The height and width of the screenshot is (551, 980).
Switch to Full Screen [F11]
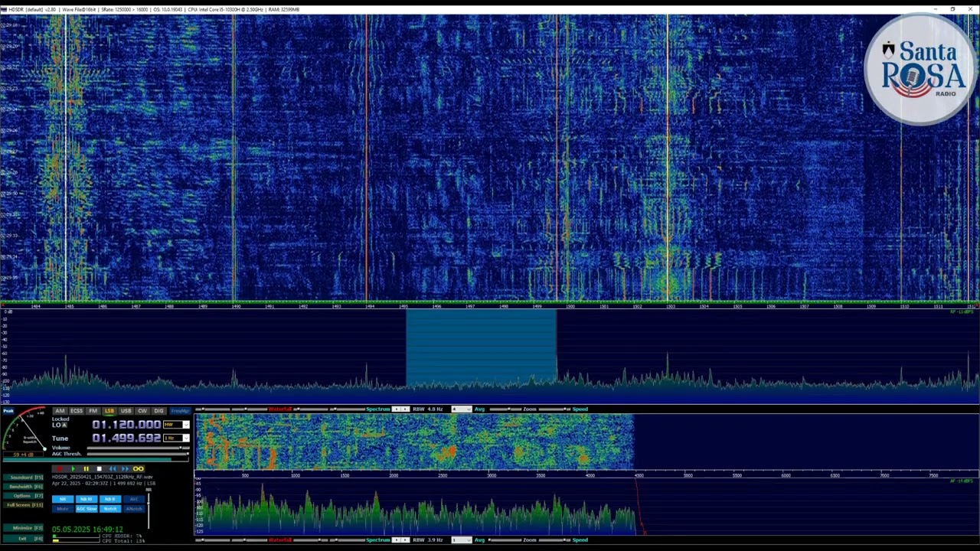[x=23, y=505]
